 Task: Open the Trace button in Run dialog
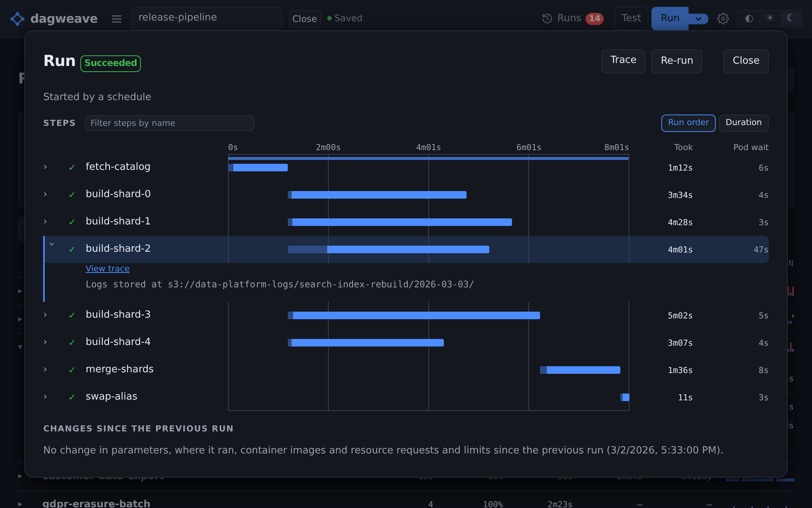(x=623, y=61)
